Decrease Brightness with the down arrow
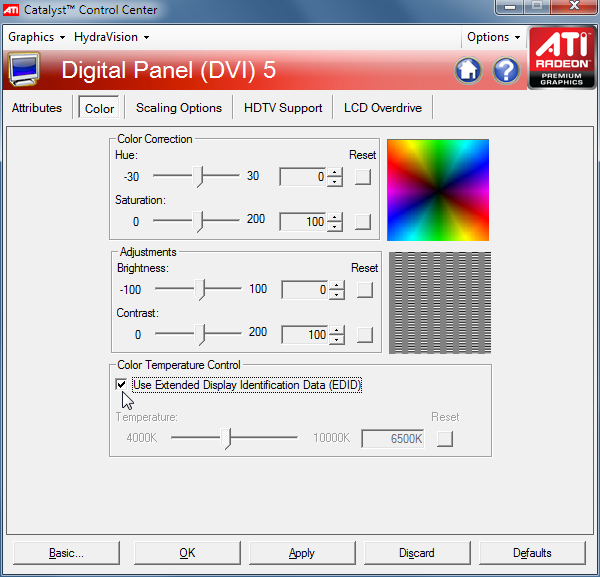 click(x=337, y=294)
